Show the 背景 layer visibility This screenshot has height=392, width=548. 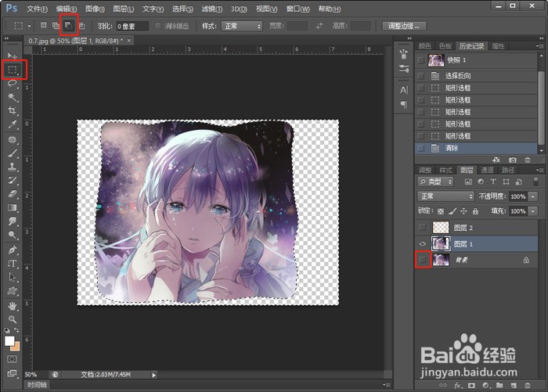[423, 260]
